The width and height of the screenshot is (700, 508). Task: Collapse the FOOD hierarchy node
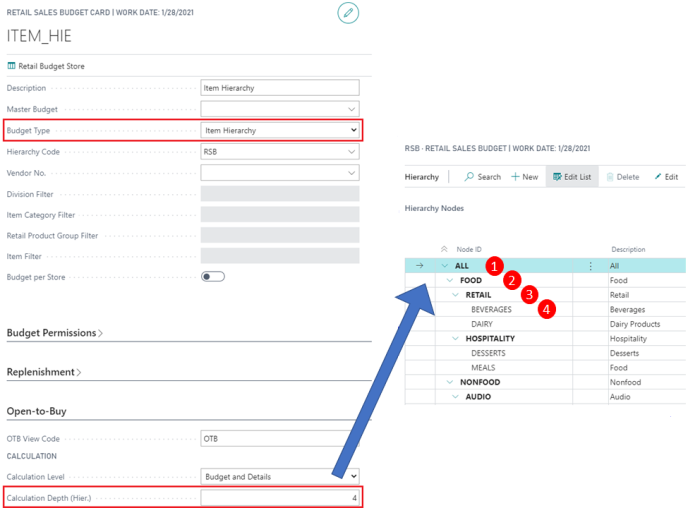coord(450,280)
